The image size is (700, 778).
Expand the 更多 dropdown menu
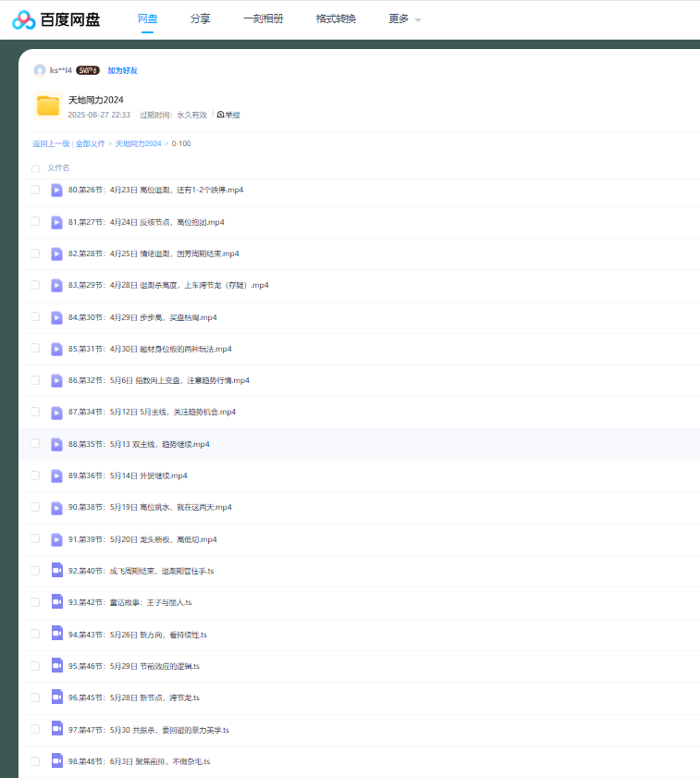pos(404,19)
